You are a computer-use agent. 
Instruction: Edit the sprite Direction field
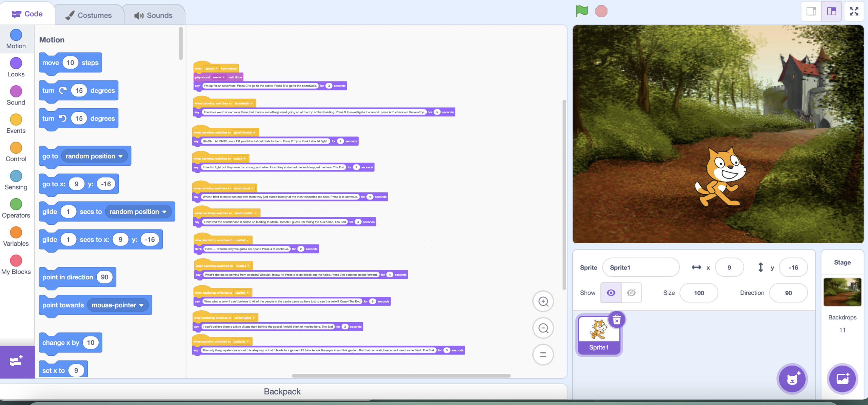[x=788, y=293]
